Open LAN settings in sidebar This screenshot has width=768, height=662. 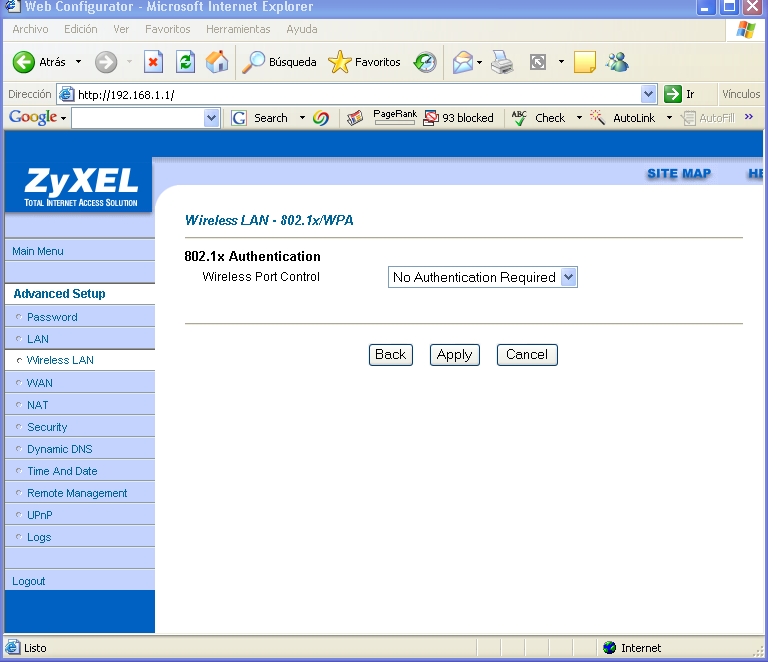[x=38, y=339]
